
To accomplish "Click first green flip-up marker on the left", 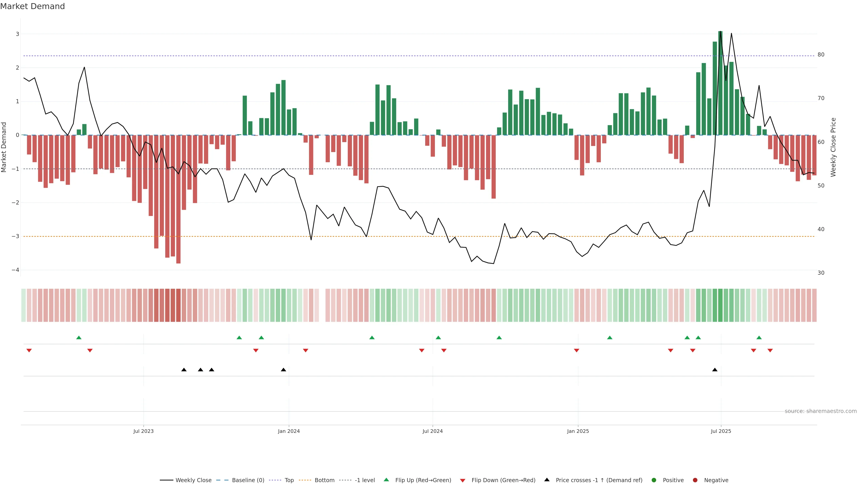I will [79, 338].
